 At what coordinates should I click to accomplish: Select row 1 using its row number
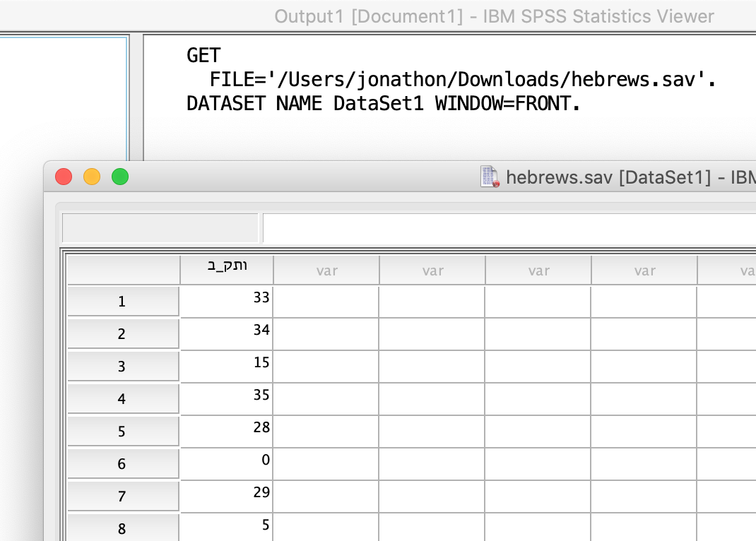(x=122, y=300)
